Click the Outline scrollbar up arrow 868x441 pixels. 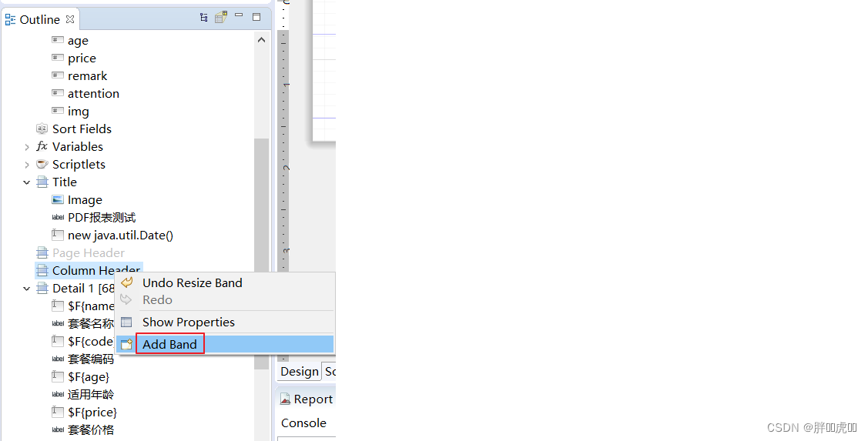261,40
